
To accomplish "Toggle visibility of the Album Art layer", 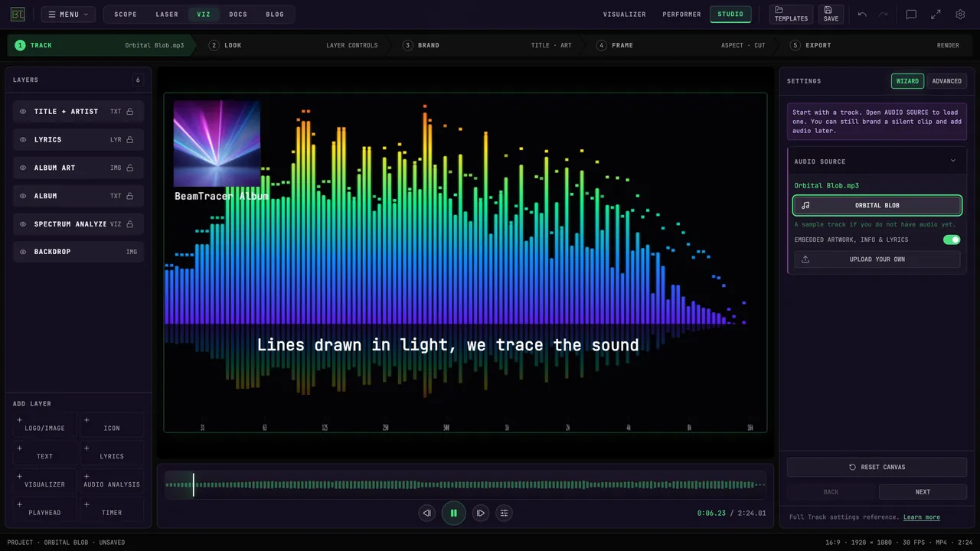I will [23, 168].
